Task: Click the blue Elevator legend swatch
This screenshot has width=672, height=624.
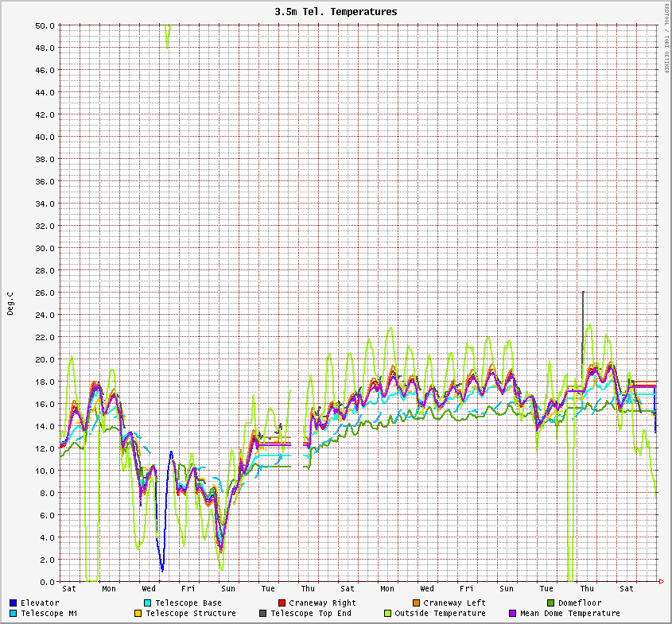Action: click(x=13, y=603)
